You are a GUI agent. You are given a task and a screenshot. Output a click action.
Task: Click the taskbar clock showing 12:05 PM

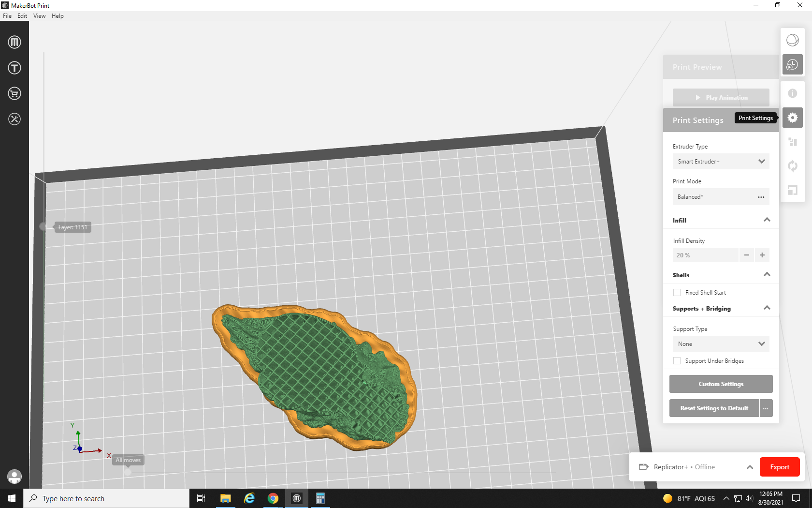coord(770,498)
